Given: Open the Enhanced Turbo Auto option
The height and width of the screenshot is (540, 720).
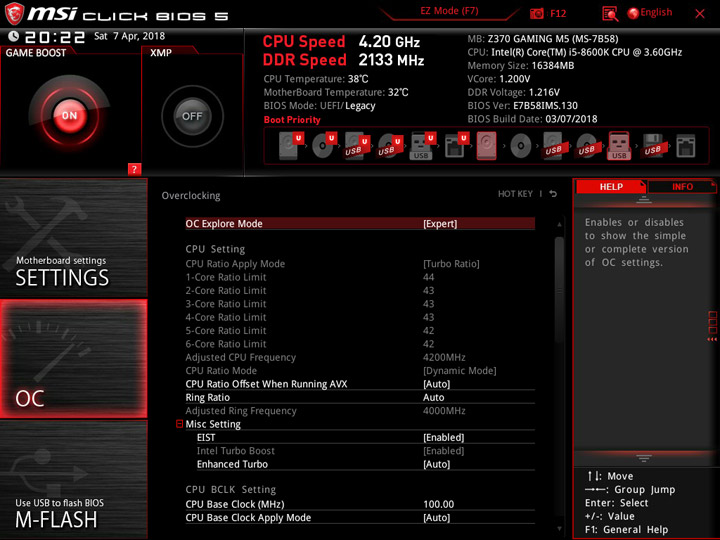Looking at the screenshot, I should [366, 464].
